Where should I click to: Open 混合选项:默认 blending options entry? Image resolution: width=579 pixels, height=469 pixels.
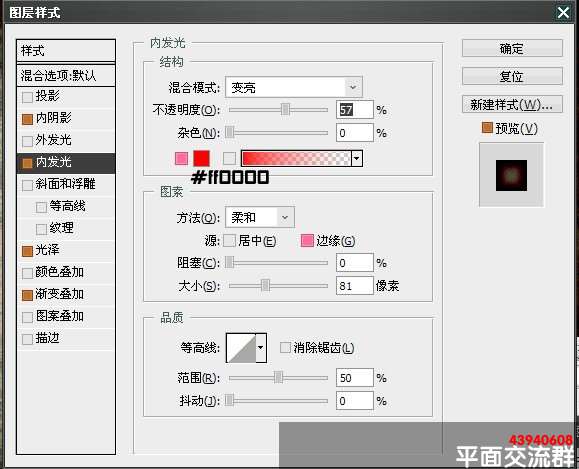point(66,76)
